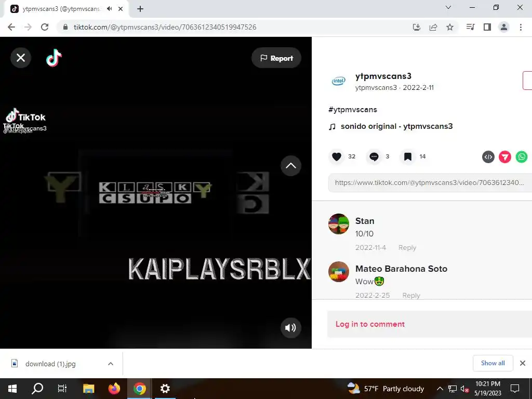Open Windows taskbar search
The width and height of the screenshot is (532, 399).
37,389
